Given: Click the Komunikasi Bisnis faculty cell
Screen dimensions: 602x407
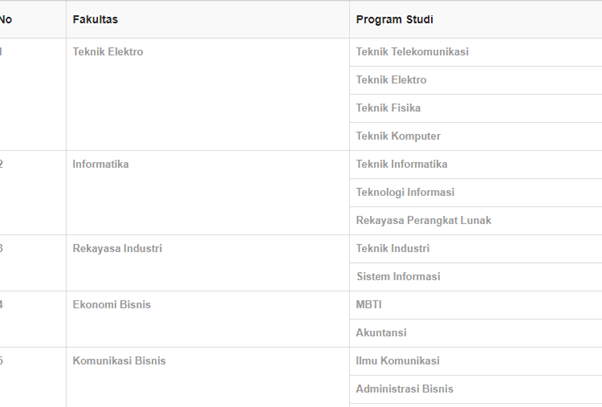Looking at the screenshot, I should 208,377.
